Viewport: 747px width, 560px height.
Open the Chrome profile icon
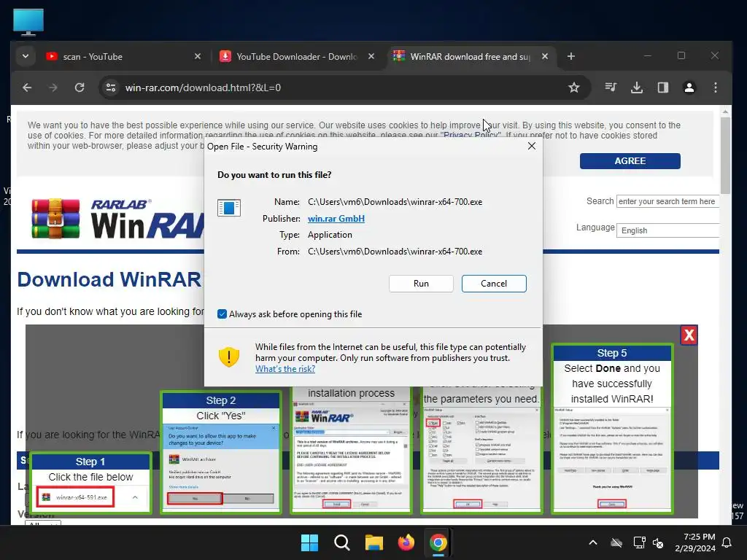tap(689, 87)
